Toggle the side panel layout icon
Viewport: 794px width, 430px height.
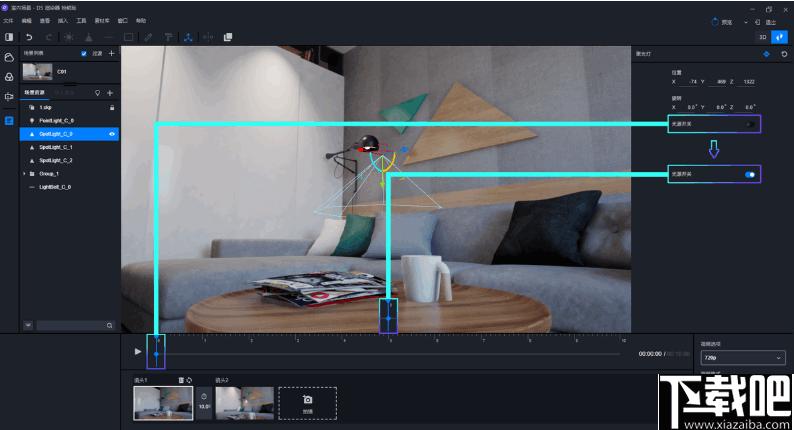click(9, 37)
